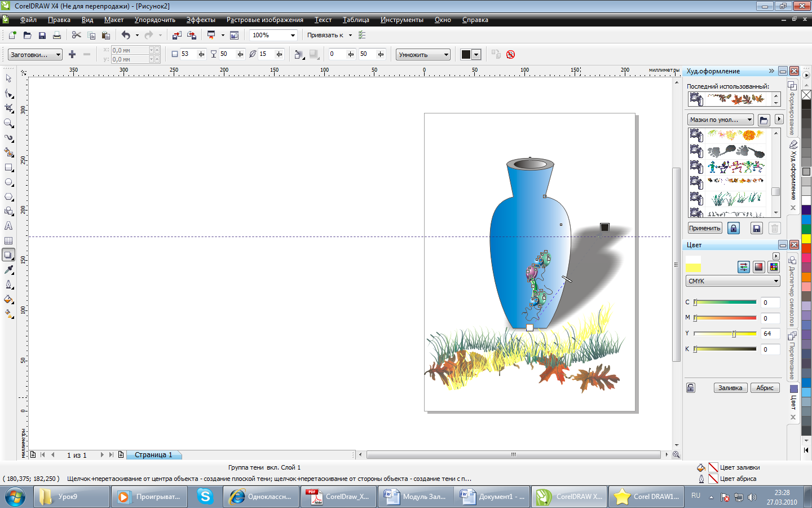Click the New document icon
Screen dimensions: 812x508
click(x=12, y=35)
